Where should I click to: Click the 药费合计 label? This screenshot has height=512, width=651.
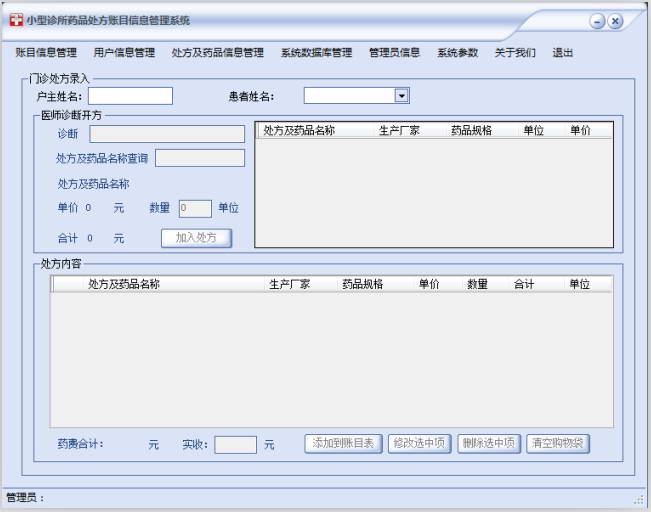tap(81, 444)
